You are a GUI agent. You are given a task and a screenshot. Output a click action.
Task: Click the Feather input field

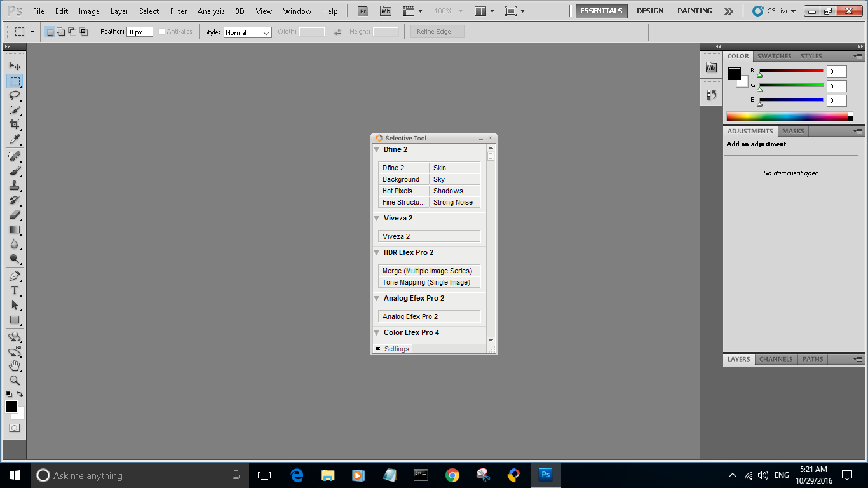(140, 32)
